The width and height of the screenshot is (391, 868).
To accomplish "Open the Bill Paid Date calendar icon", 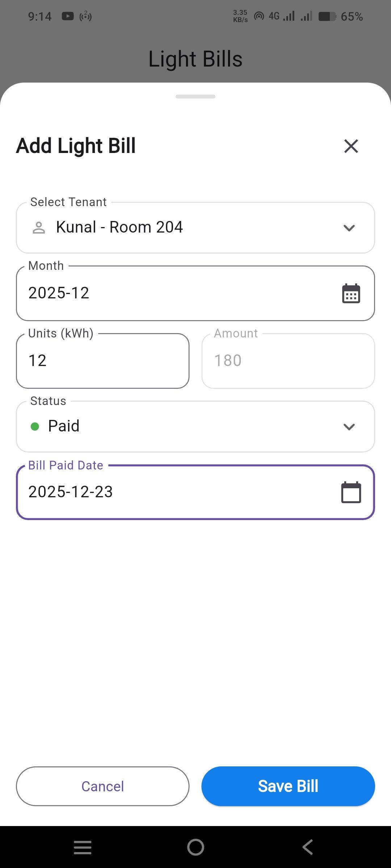I will pyautogui.click(x=351, y=492).
